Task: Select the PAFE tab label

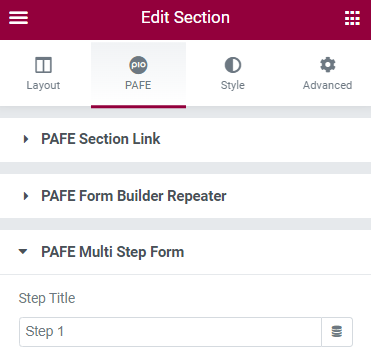Action: [x=138, y=85]
